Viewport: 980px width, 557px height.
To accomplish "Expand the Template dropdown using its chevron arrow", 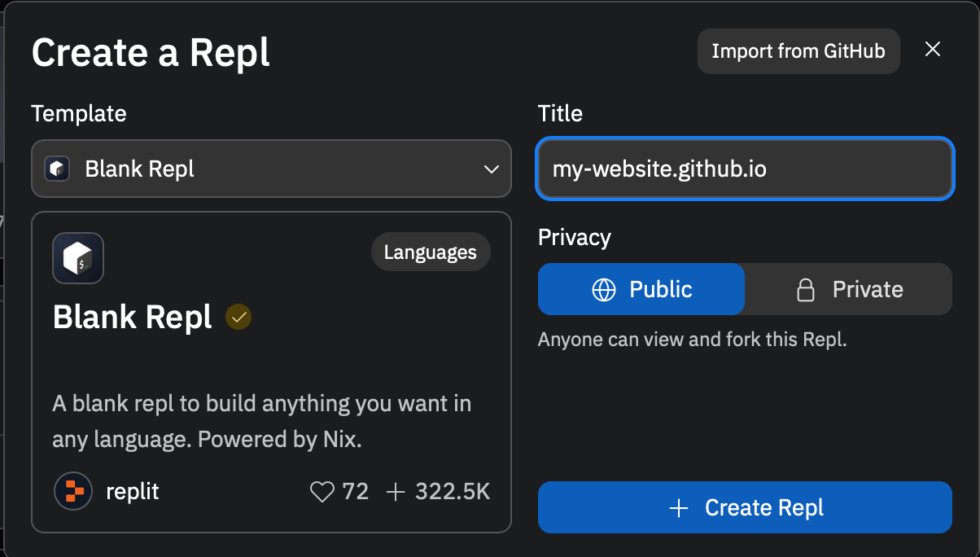I will tap(492, 169).
